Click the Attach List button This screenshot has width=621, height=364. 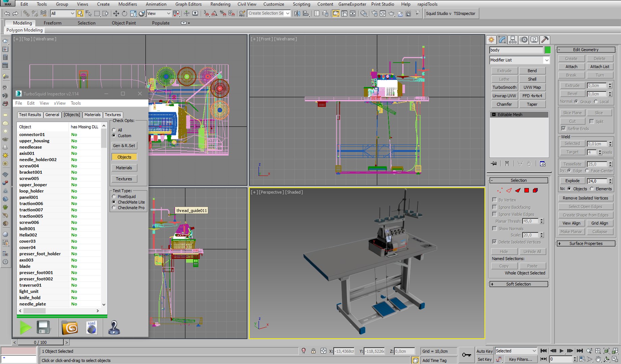pos(600,67)
